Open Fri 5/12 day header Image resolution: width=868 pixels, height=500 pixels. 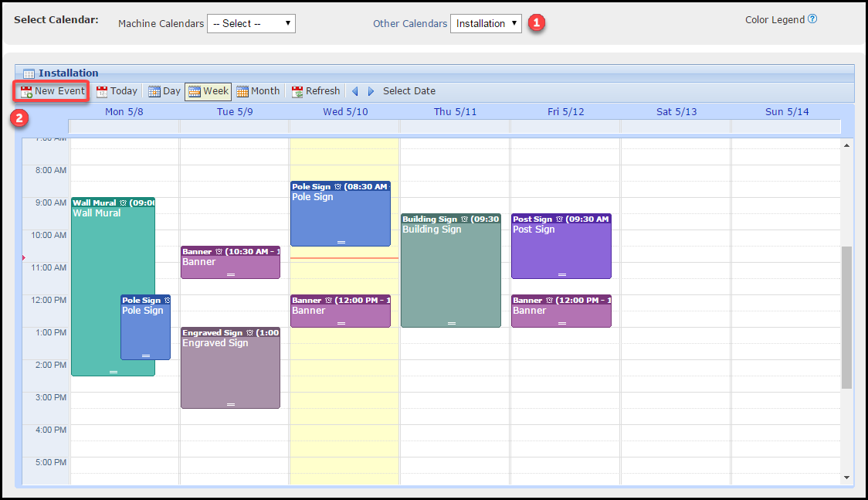point(566,111)
